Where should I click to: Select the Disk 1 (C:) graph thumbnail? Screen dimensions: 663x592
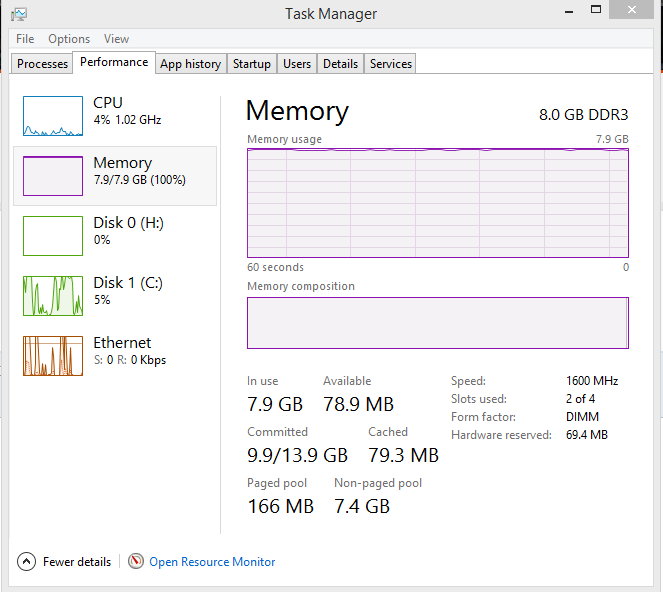(53, 296)
